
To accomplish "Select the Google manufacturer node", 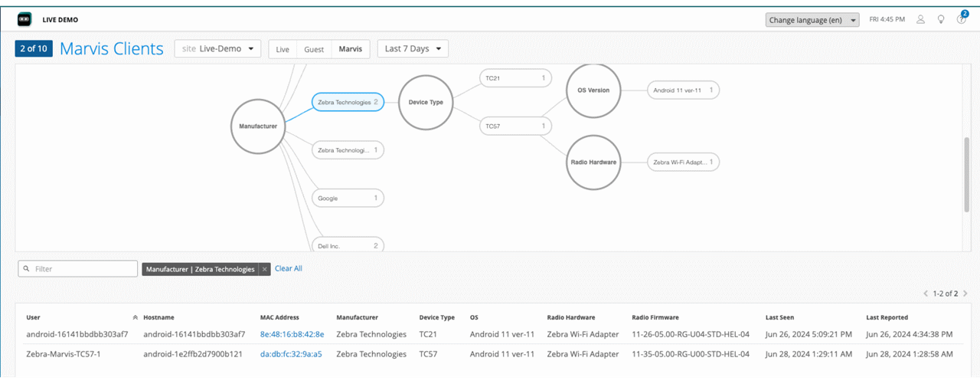I will [x=348, y=198].
